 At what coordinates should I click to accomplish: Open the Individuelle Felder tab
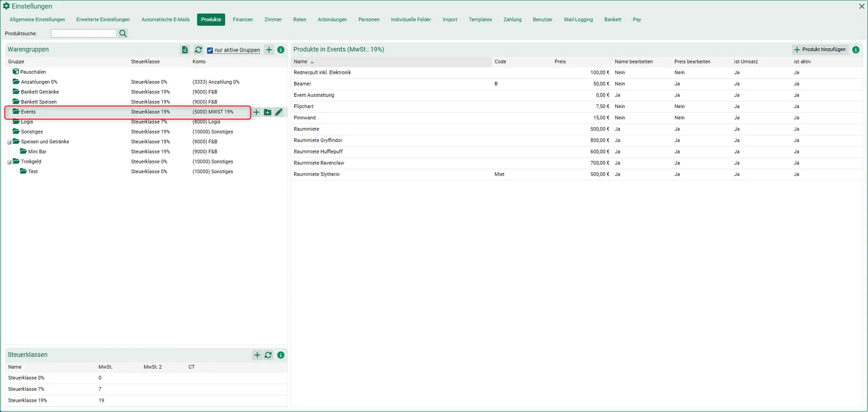click(x=411, y=20)
